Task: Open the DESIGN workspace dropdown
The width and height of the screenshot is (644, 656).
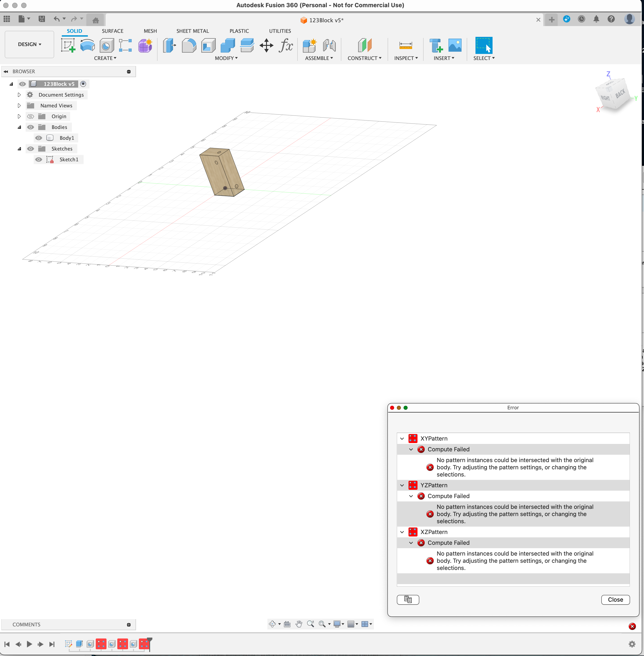Action: pos(29,44)
